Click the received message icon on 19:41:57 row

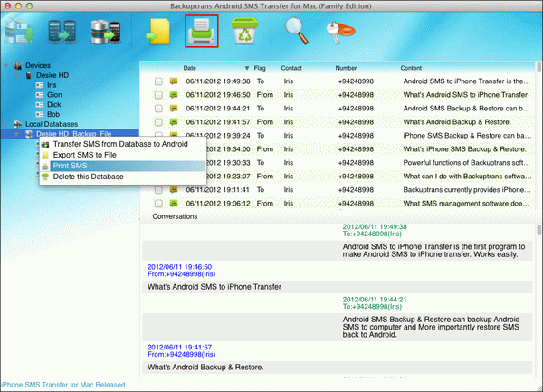(174, 122)
